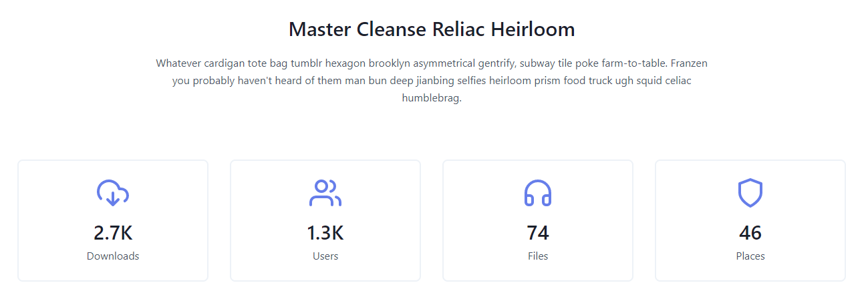Select the 1.3K users count
Screen dimensions: 868x303
325,233
